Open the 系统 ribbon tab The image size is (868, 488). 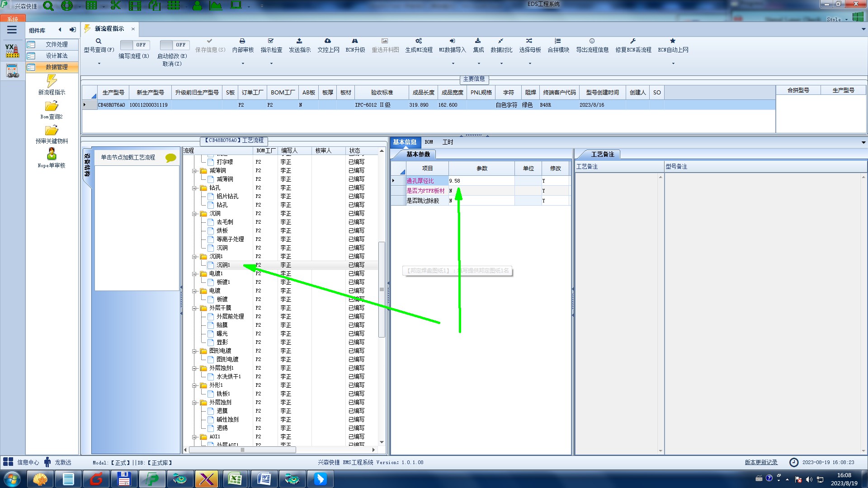point(13,19)
